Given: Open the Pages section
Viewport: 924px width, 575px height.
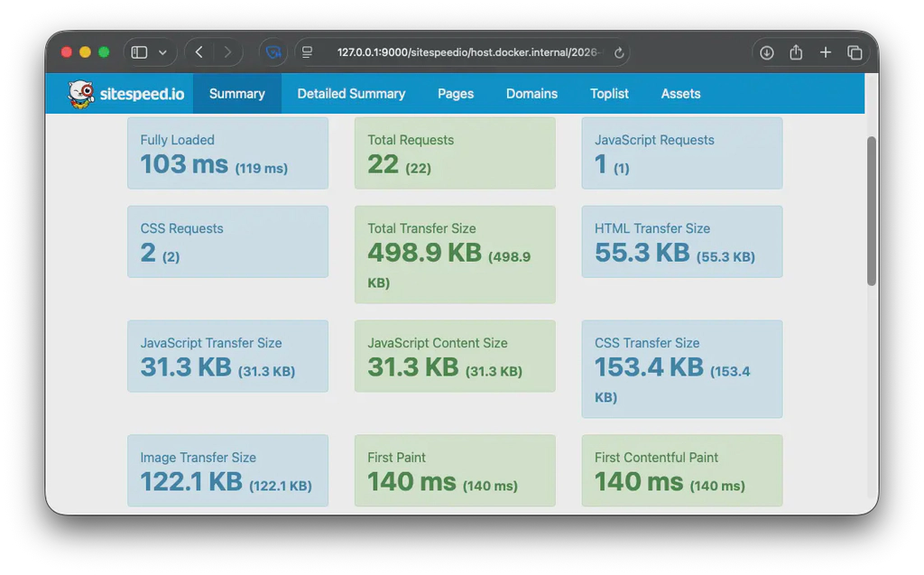Looking at the screenshot, I should [456, 94].
